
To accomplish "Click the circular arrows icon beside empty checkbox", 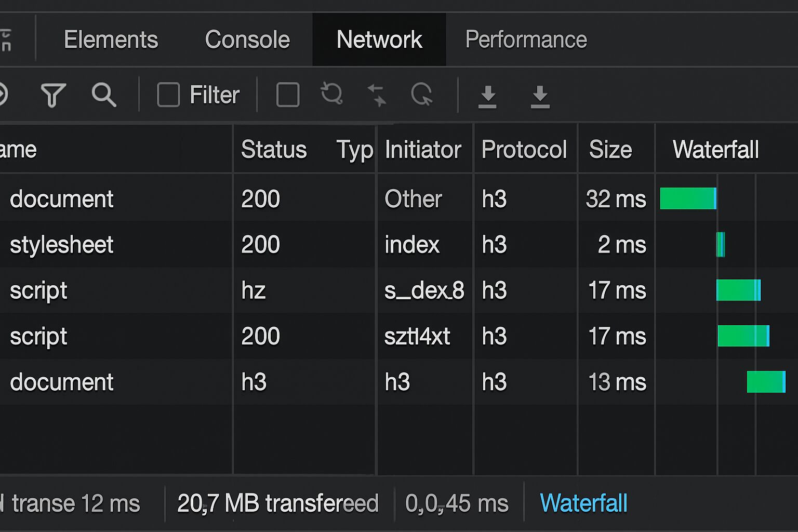I will click(x=331, y=94).
